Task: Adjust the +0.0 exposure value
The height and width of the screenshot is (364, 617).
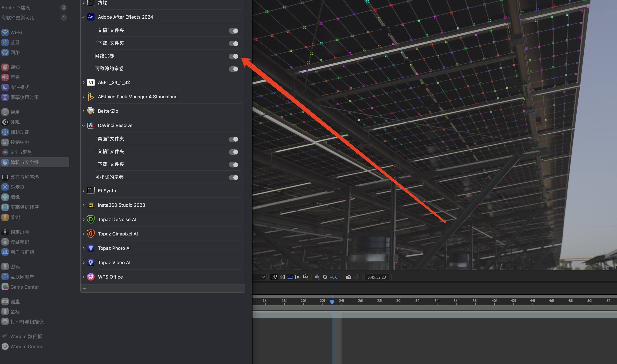Action: coord(333,277)
